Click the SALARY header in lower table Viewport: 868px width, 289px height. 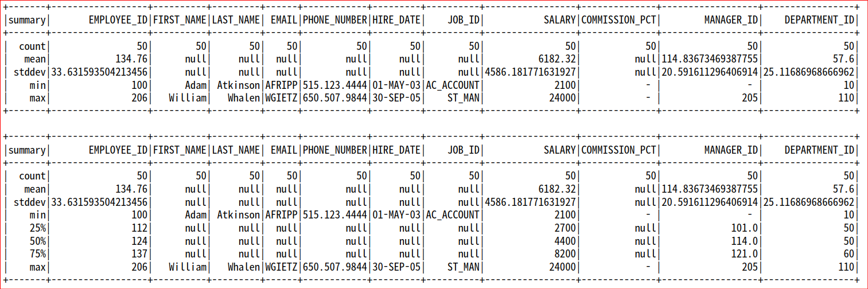560,150
